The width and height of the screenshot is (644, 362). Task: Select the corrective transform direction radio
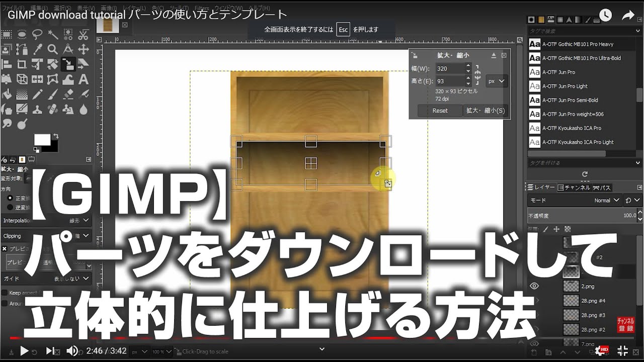[10, 207]
